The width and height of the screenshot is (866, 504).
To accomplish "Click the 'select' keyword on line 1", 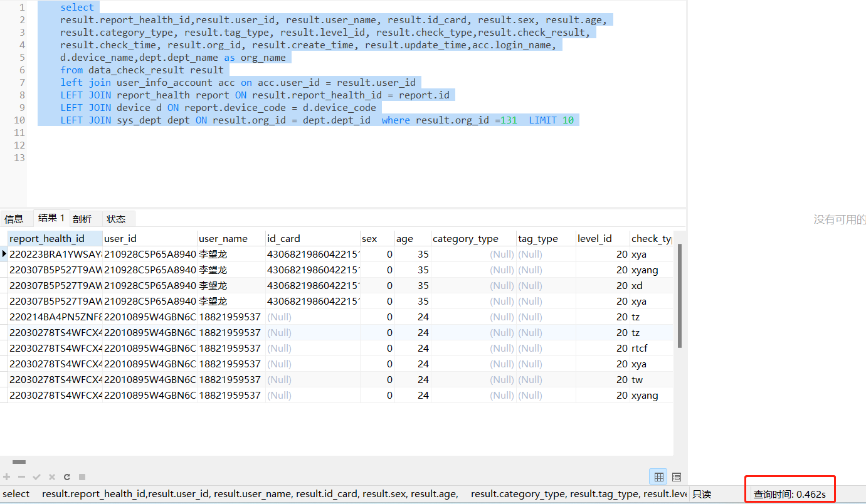I will (77, 8).
